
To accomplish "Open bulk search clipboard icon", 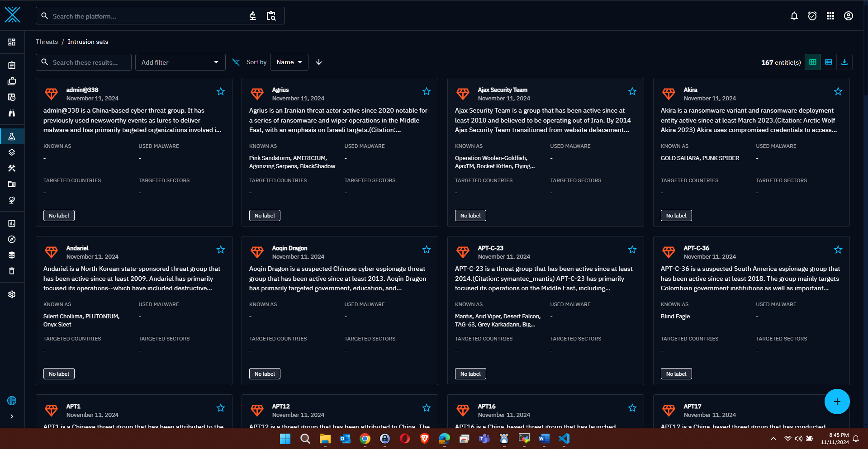I will coord(271,16).
